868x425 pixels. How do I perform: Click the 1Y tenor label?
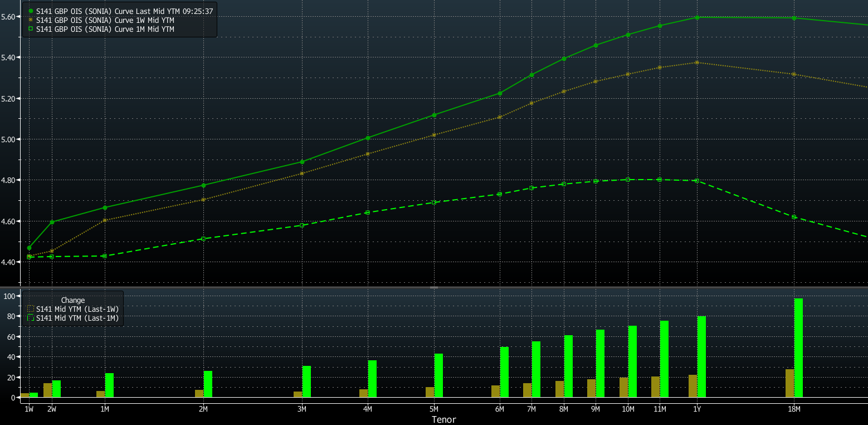(697, 409)
